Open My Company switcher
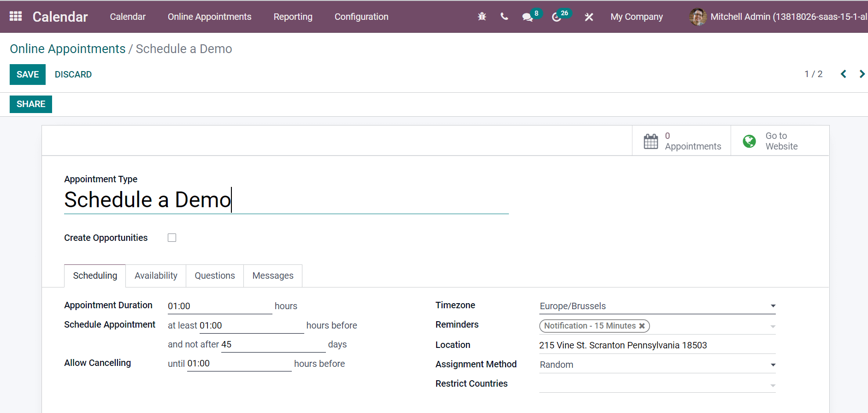The image size is (868, 413). (x=637, y=17)
